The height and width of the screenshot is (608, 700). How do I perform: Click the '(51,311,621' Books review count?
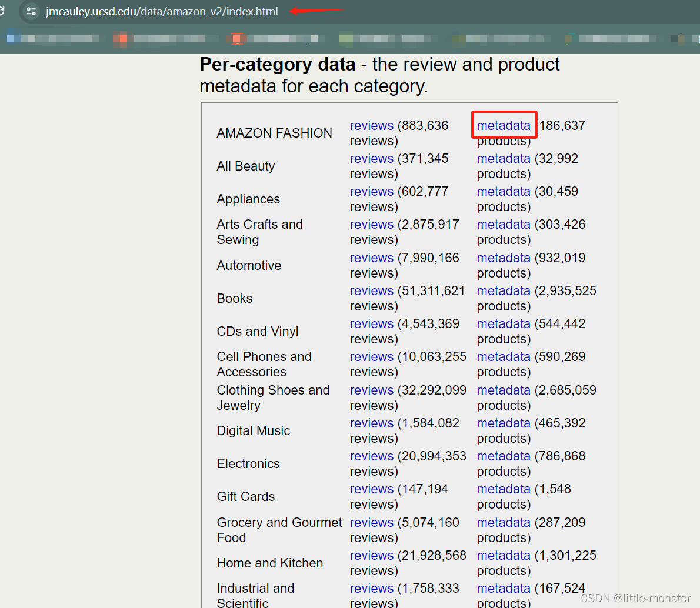(x=431, y=290)
